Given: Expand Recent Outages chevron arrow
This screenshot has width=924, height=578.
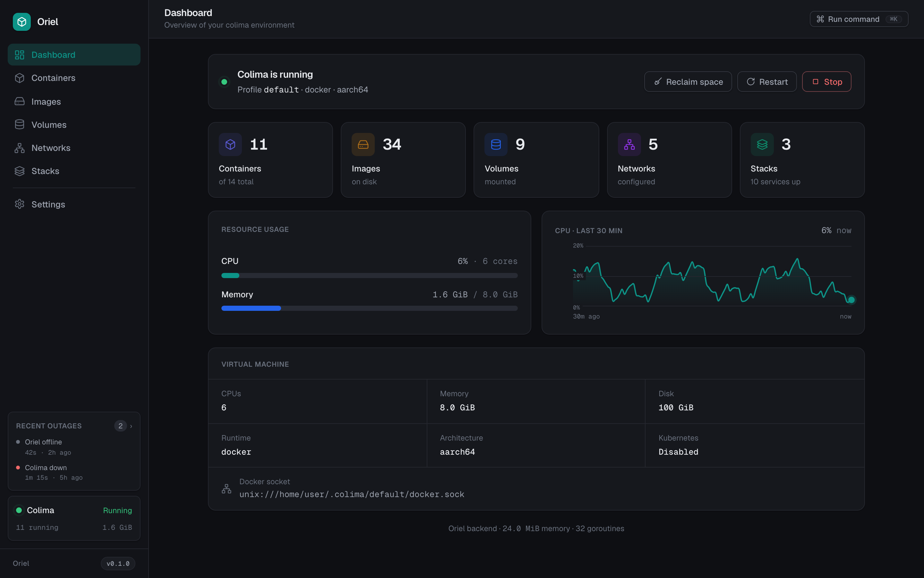Looking at the screenshot, I should click(131, 426).
